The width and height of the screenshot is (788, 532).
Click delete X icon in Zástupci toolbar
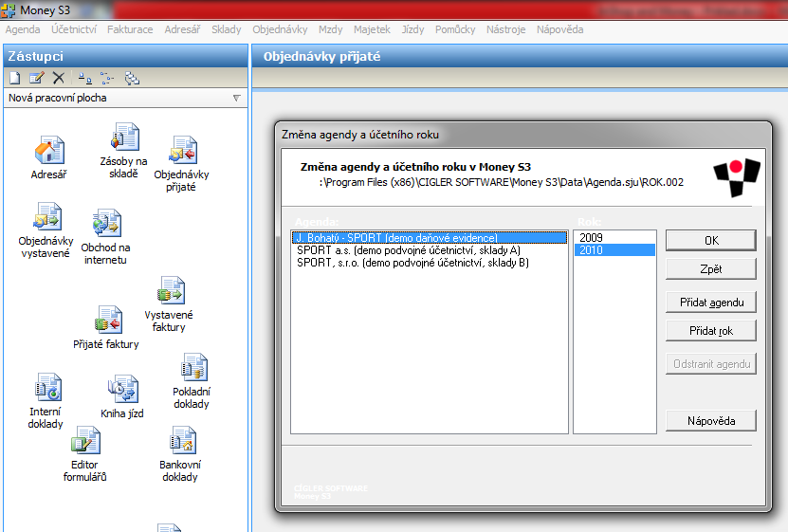click(59, 78)
